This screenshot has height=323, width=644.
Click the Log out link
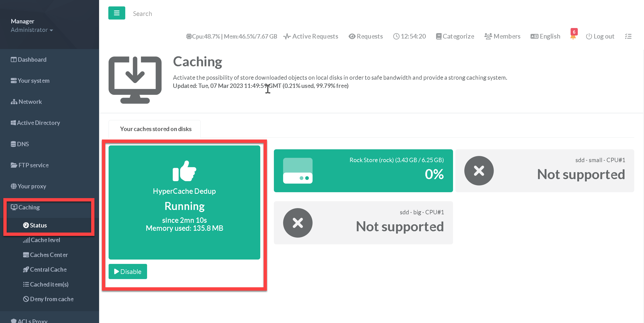(x=600, y=36)
